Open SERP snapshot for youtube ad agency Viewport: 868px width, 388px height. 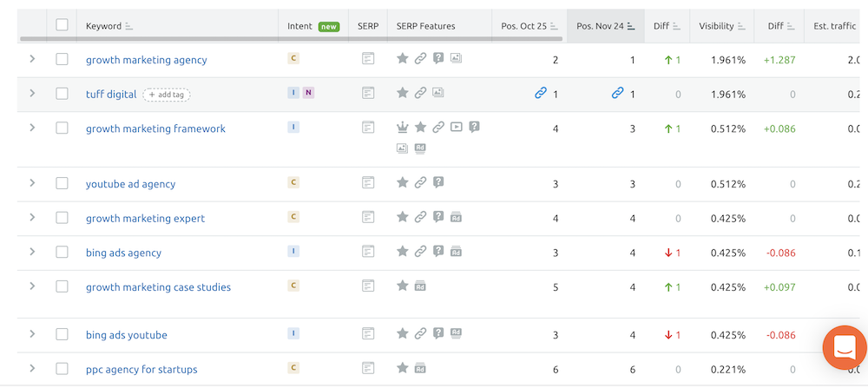(x=368, y=182)
